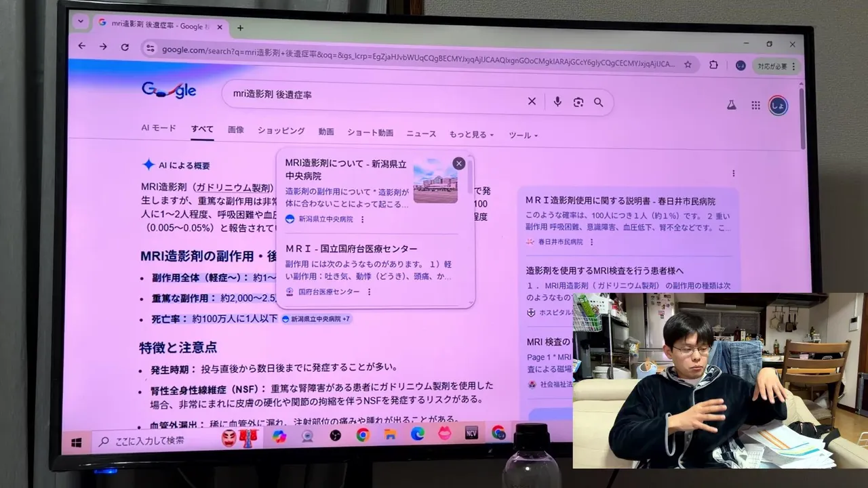Open the AI overview three-dot options menu
The height and width of the screenshot is (488, 868).
coord(733,174)
